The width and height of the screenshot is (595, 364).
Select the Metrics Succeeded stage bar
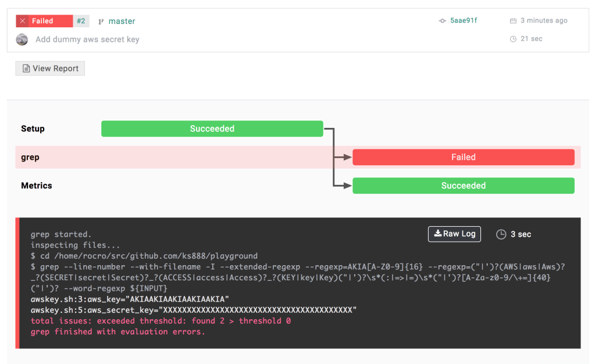463,186
